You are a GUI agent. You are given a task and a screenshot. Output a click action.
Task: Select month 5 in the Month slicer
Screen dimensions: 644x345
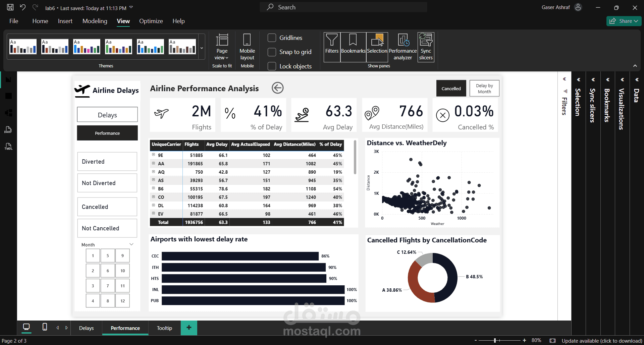point(108,255)
